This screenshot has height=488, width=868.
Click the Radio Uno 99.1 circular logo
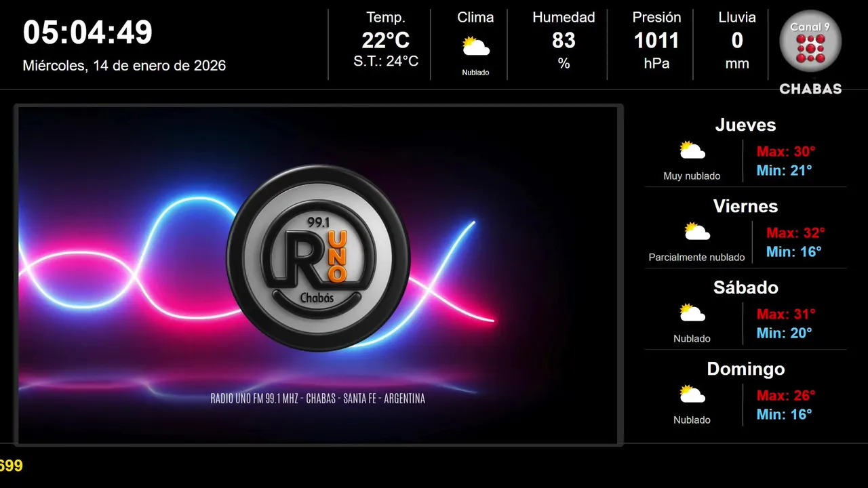pos(318,258)
